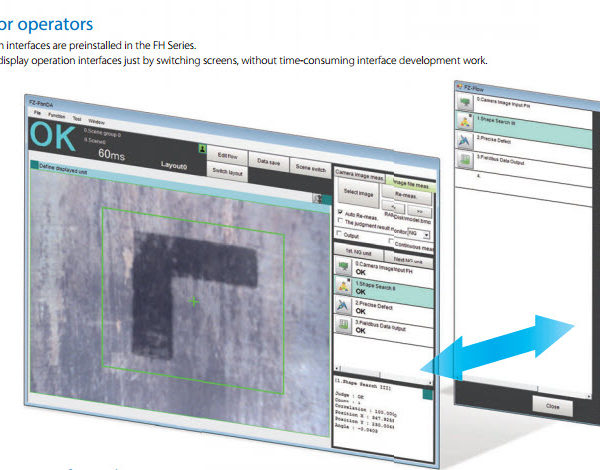
Task: Click teal square beside Define displayed unit
Action: point(34,165)
